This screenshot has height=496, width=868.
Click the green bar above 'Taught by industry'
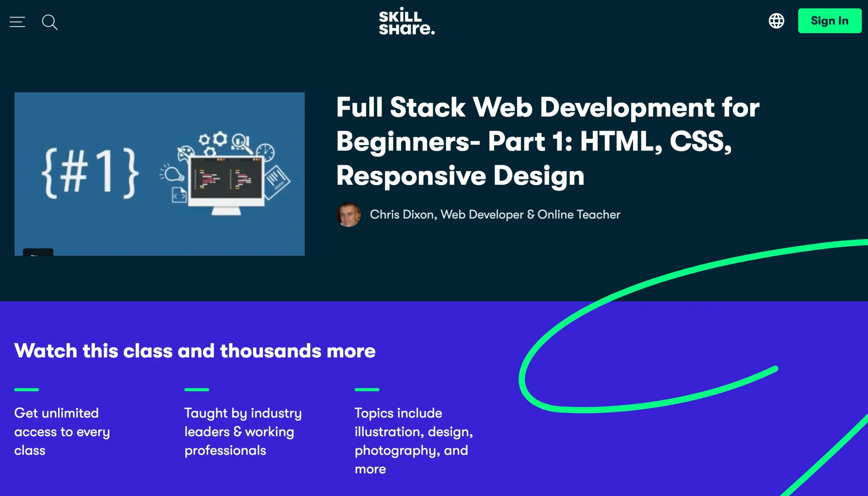197,389
